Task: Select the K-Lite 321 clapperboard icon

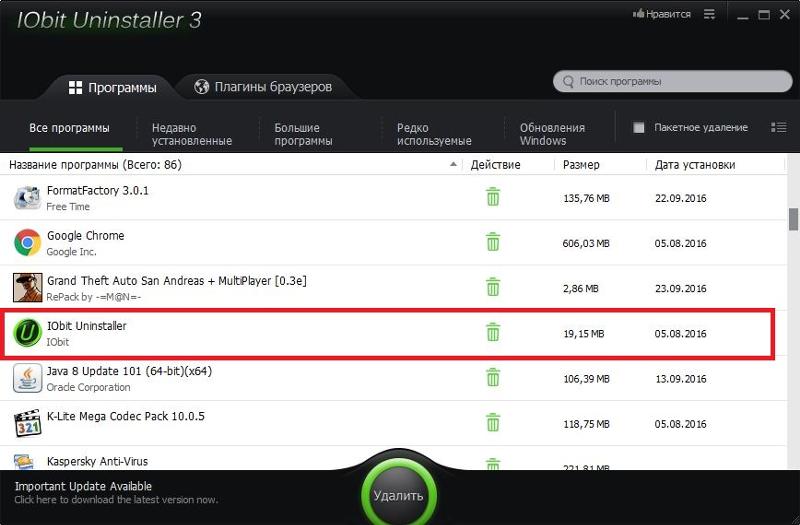Action: click(28, 423)
